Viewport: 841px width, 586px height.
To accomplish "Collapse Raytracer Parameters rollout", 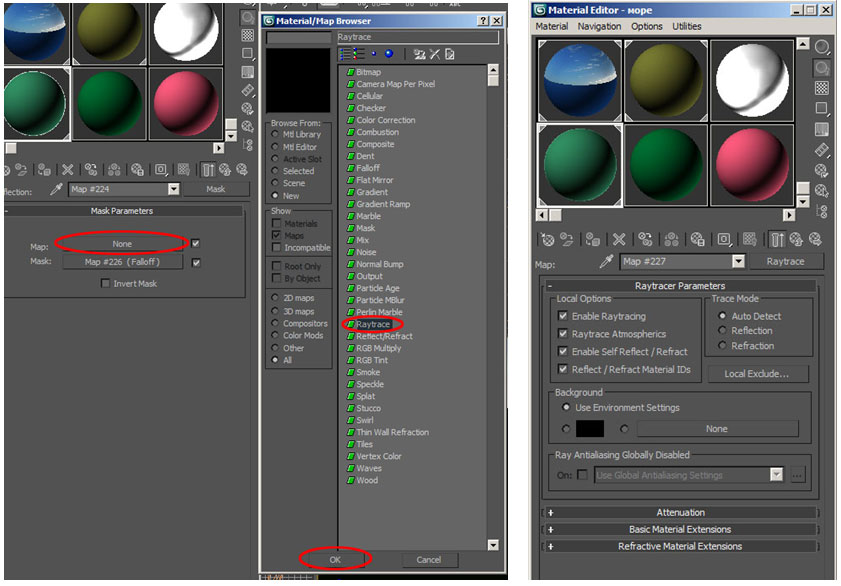I will coord(680,286).
